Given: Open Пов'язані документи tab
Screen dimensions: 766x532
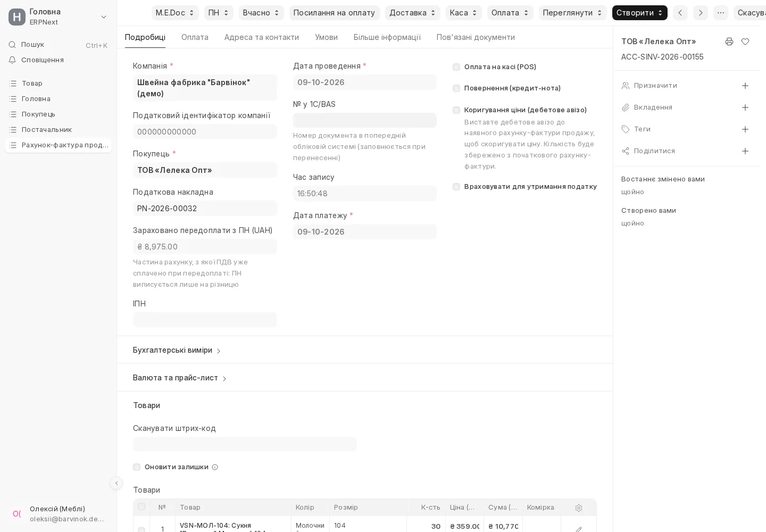Looking at the screenshot, I should click(x=476, y=37).
